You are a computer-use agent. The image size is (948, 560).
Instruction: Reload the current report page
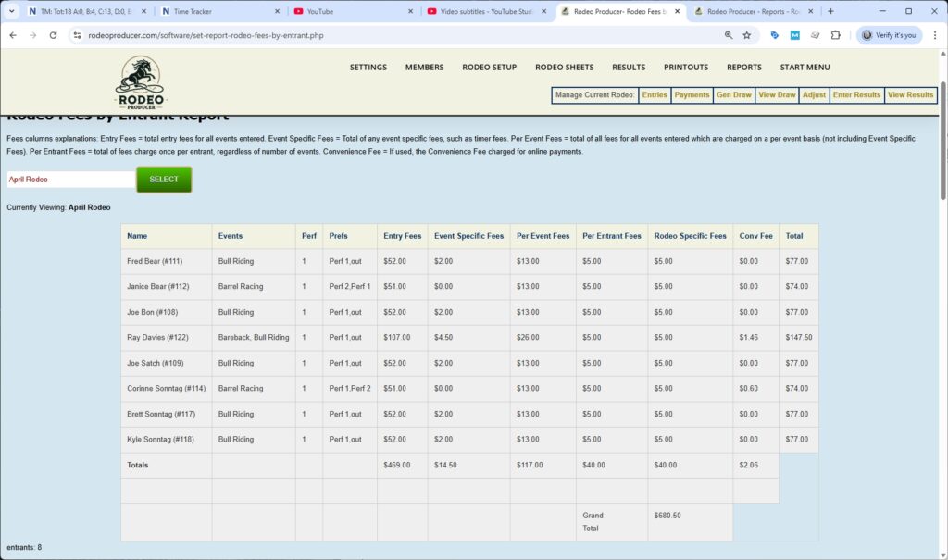(x=53, y=36)
